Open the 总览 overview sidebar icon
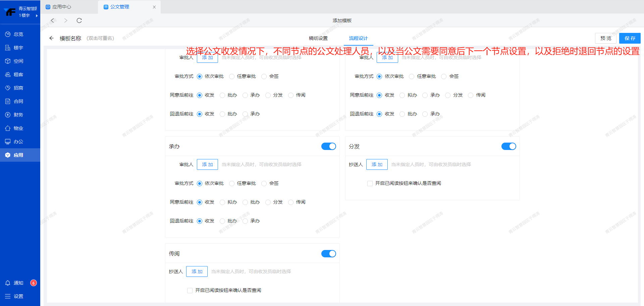 click(8, 34)
